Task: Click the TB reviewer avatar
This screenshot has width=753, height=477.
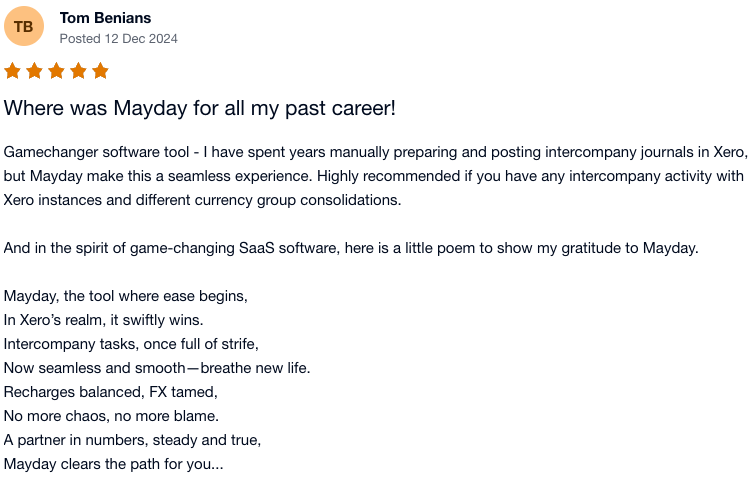Action: (24, 26)
